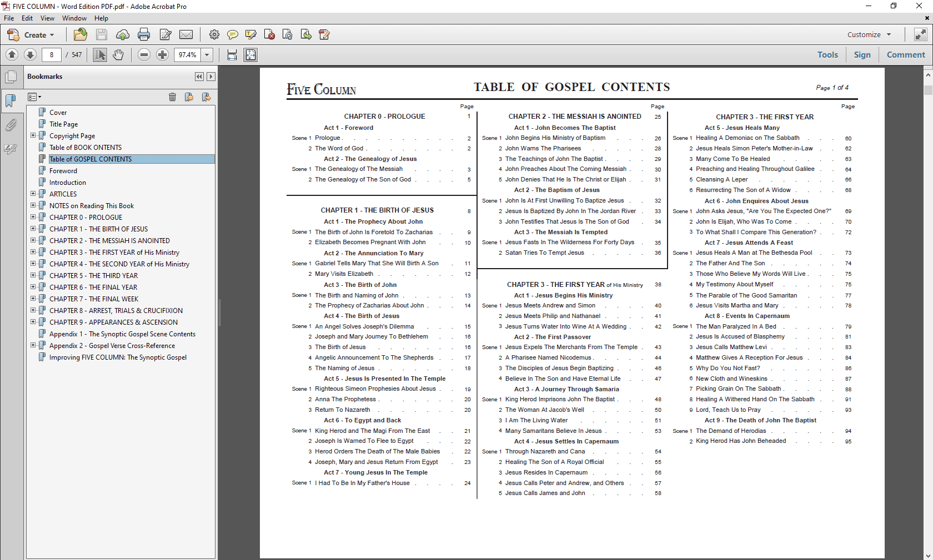The height and width of the screenshot is (560, 933).
Task: Toggle the Bookmarks panel button
Action: [11, 101]
